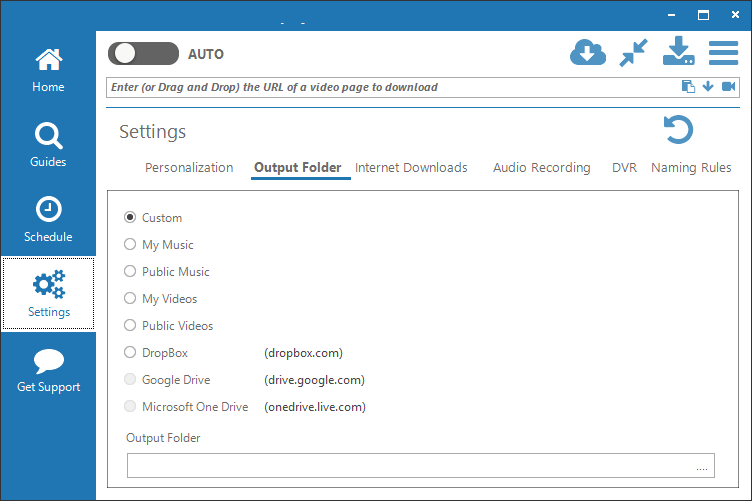The image size is (752, 501).
Task: Select the Custom radio button
Action: pyautogui.click(x=130, y=217)
